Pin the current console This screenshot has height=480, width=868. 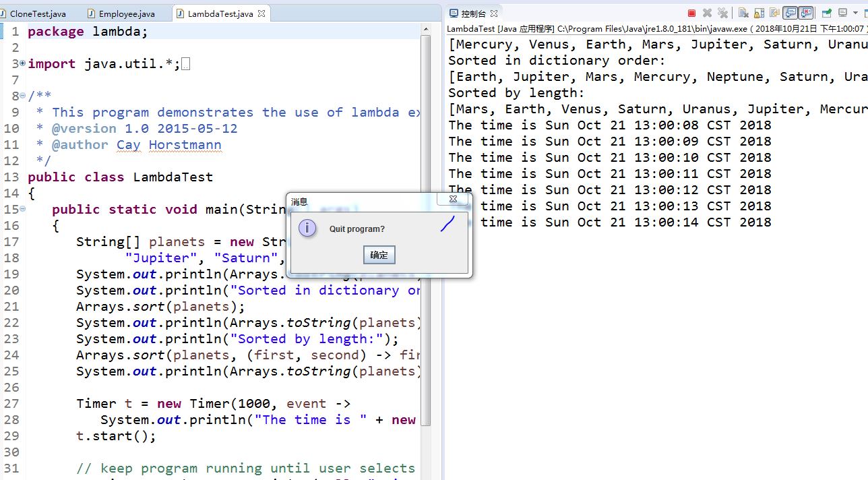click(x=826, y=13)
